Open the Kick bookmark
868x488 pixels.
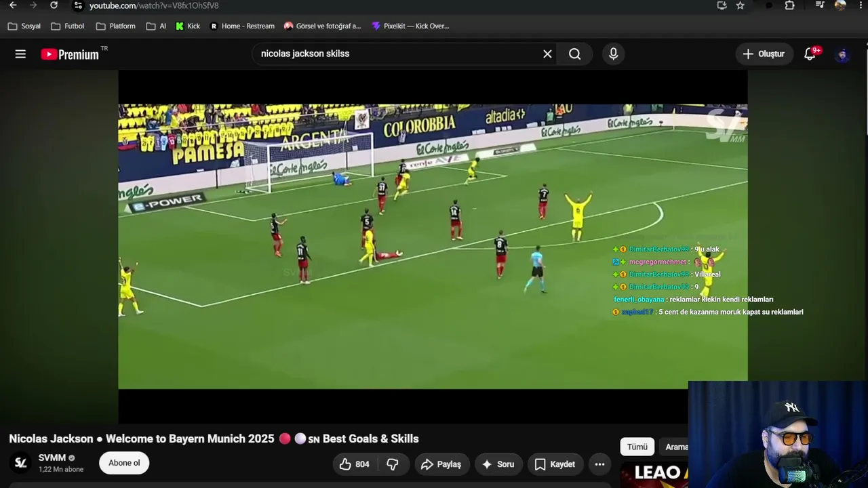coord(188,26)
